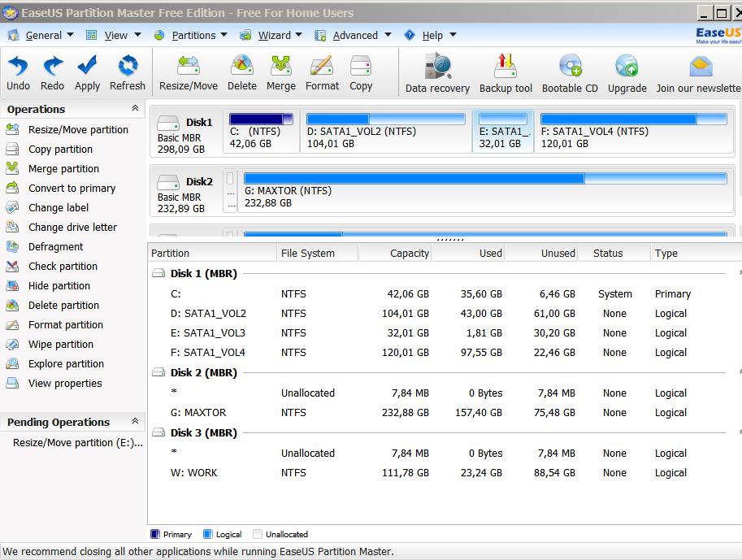Open the Advanced menu
Image resolution: width=742 pixels, height=560 pixels.
(354, 35)
